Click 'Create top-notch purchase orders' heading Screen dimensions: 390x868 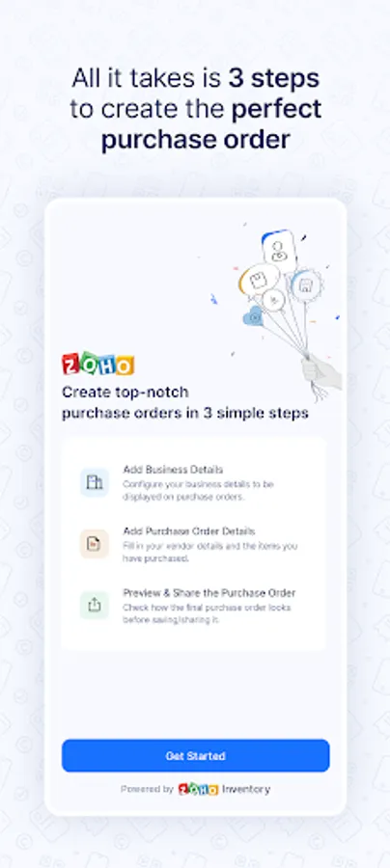tap(185, 402)
